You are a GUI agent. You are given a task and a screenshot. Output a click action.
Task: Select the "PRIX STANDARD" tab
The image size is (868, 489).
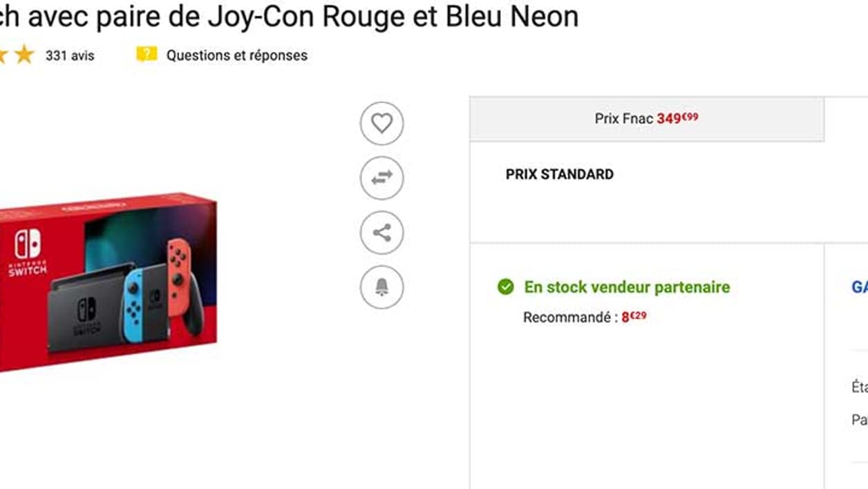click(558, 174)
